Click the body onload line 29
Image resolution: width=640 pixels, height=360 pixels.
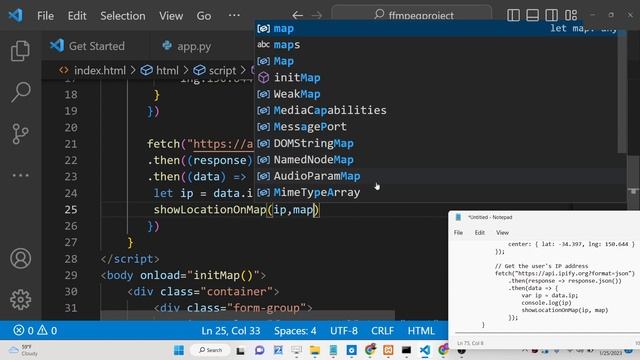point(183,276)
